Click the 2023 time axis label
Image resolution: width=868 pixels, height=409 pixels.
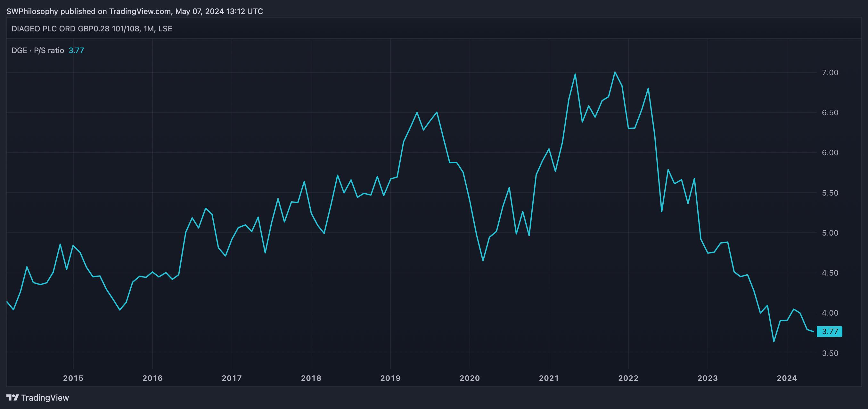tap(708, 378)
